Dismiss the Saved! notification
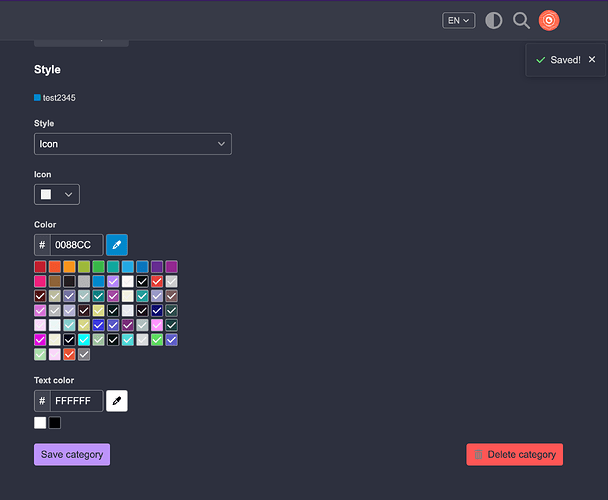The image size is (608, 500). click(x=592, y=59)
